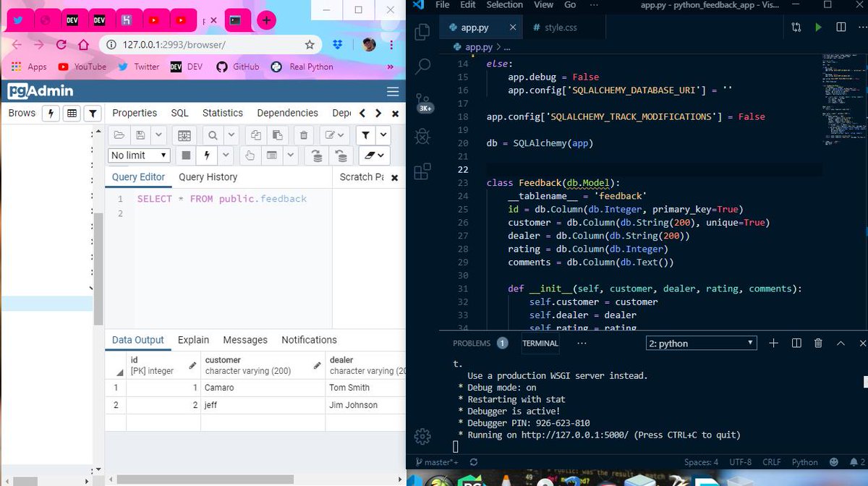This screenshot has height=486, width=868.
Task: Open the Messages tab in Data Output panel
Action: coord(245,339)
